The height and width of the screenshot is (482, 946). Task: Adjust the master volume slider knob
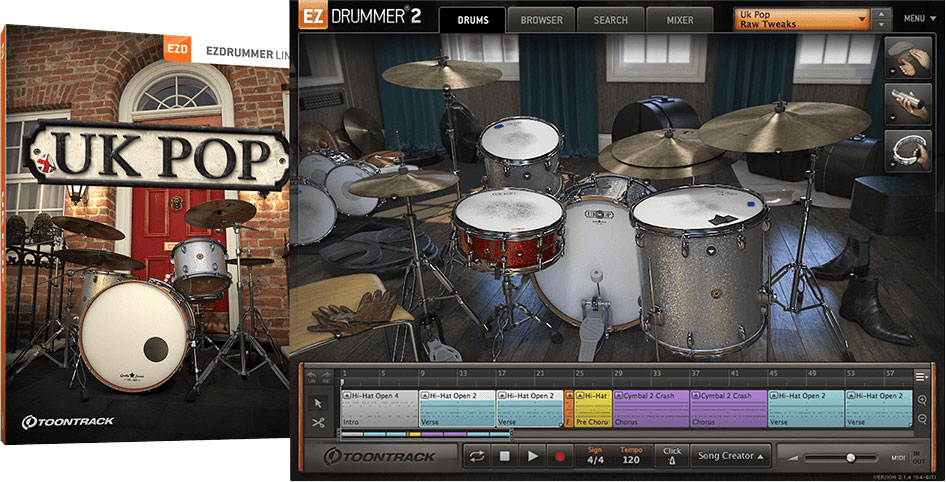(851, 458)
